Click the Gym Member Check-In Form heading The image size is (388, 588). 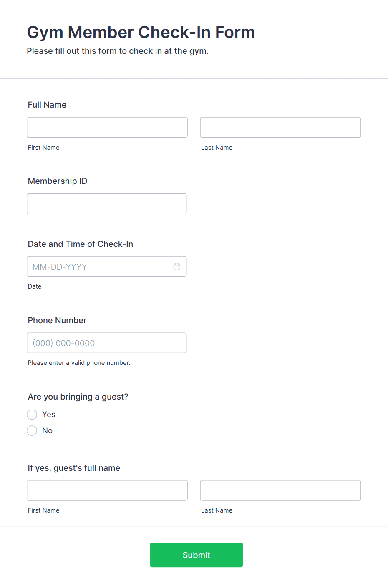click(141, 33)
